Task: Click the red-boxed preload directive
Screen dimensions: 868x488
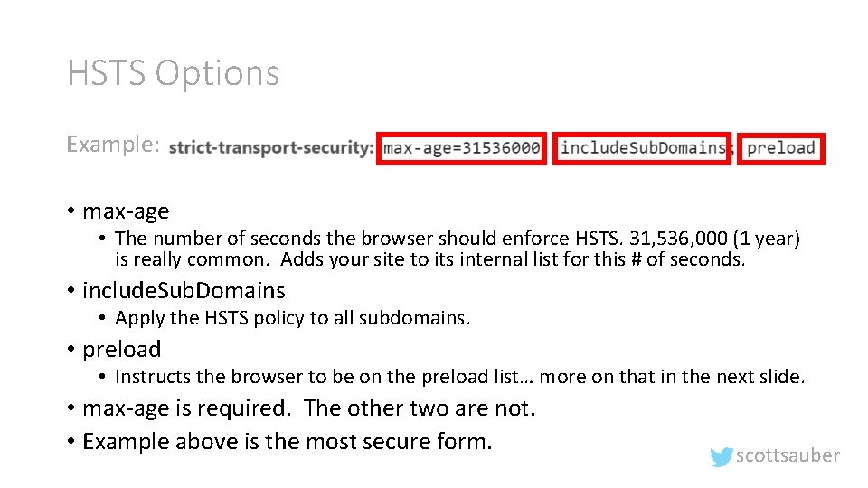Action: [781, 147]
